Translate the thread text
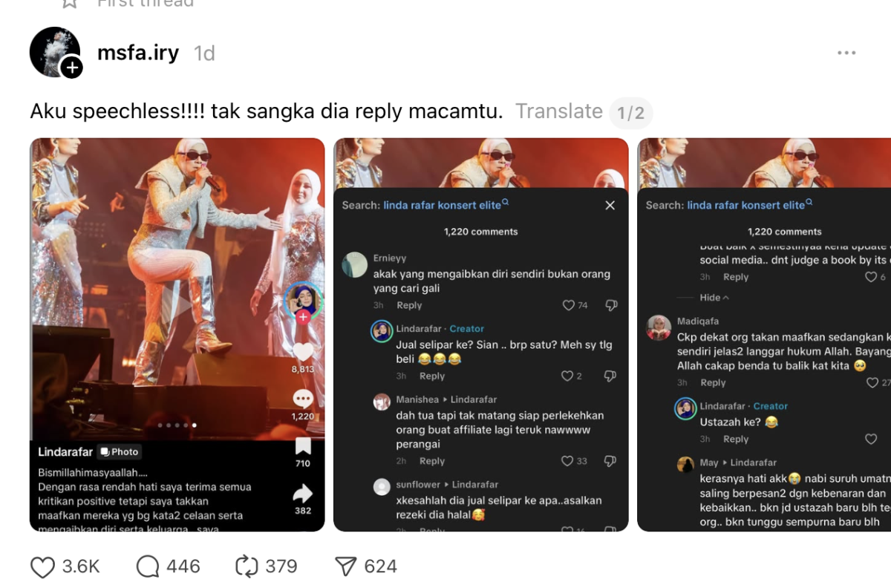The width and height of the screenshot is (891, 588). coord(559,111)
